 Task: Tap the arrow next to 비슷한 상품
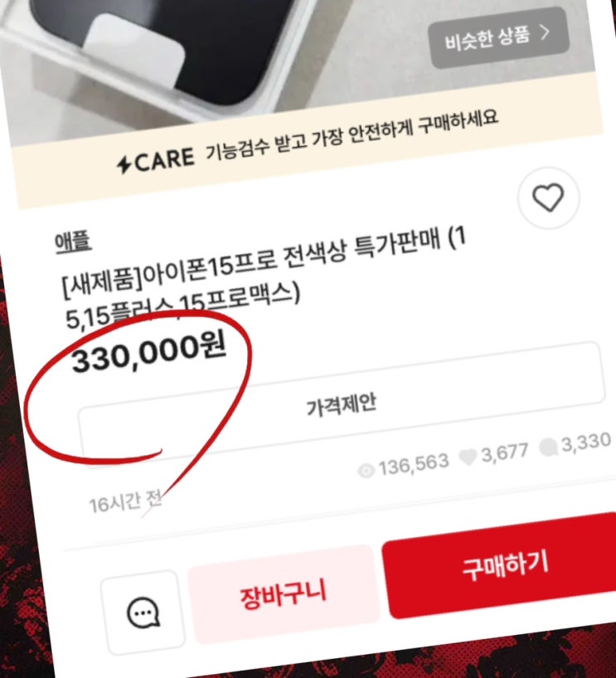[546, 32]
